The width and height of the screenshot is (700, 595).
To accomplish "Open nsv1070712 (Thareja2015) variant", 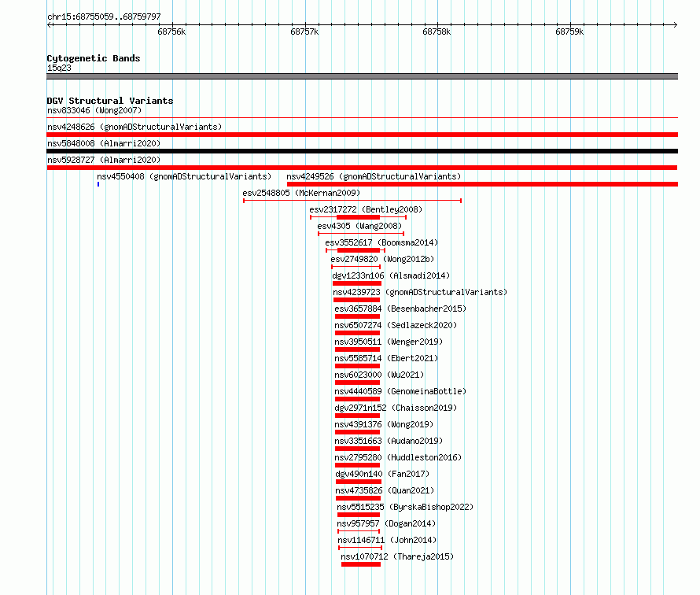I will pyautogui.click(x=397, y=556).
